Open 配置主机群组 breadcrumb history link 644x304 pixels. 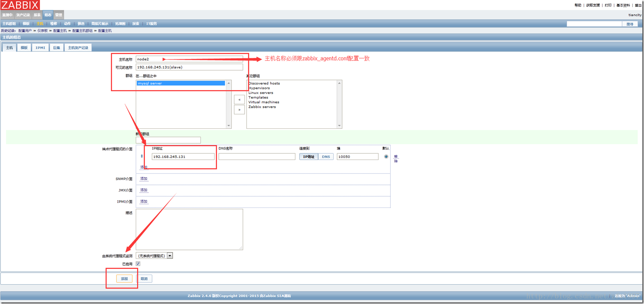pos(82,31)
